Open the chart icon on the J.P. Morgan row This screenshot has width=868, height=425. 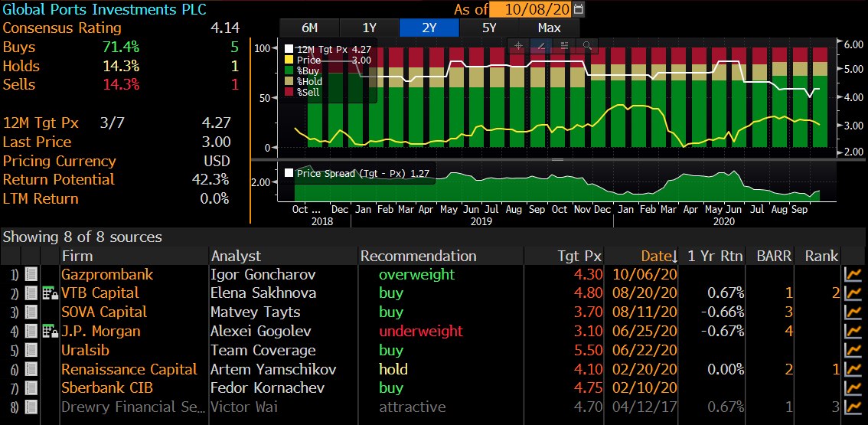[x=853, y=332]
